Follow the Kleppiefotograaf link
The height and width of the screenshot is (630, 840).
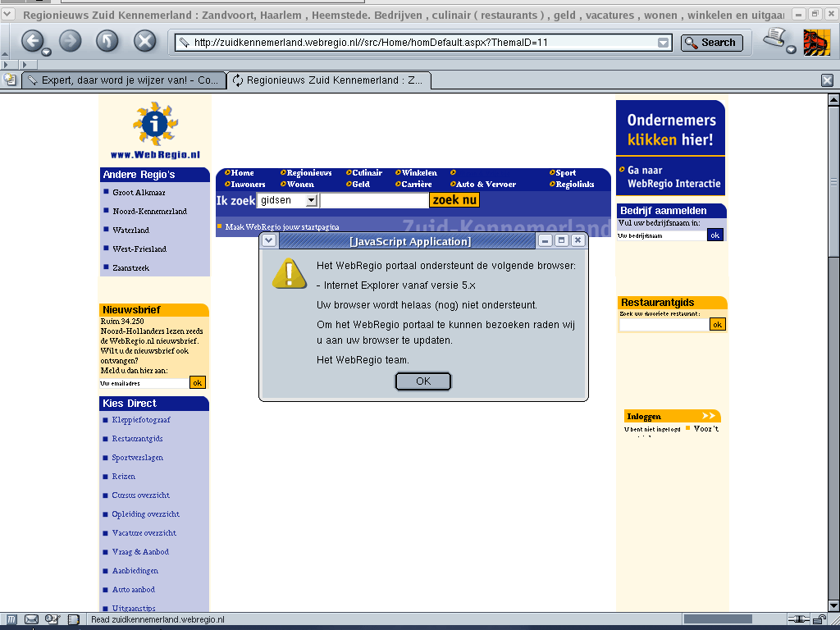tap(141, 419)
